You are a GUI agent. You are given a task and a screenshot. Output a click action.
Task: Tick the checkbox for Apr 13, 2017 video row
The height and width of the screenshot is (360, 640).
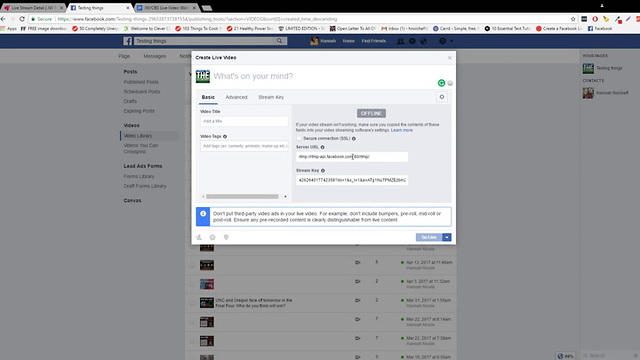(x=192, y=265)
